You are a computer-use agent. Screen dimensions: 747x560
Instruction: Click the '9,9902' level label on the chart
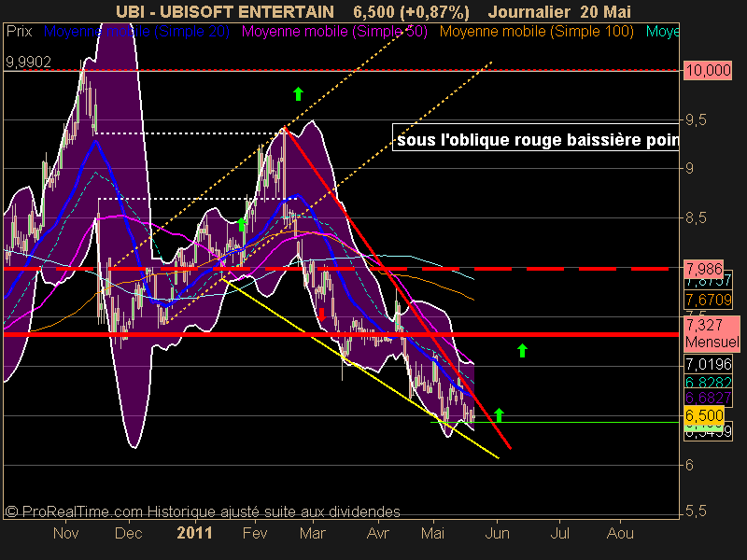click(x=28, y=62)
